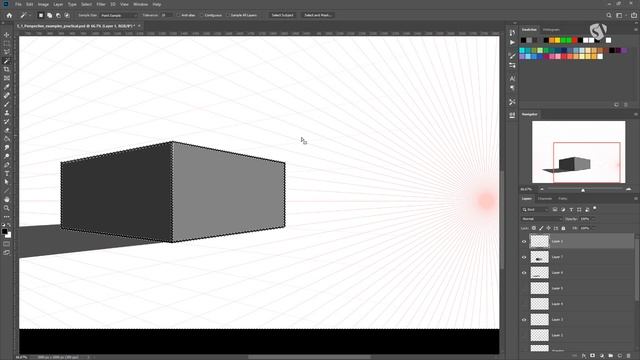Screen dimensions: 640x360
Task: Pick the orange swatch in Swatches
Action: click(x=552, y=40)
